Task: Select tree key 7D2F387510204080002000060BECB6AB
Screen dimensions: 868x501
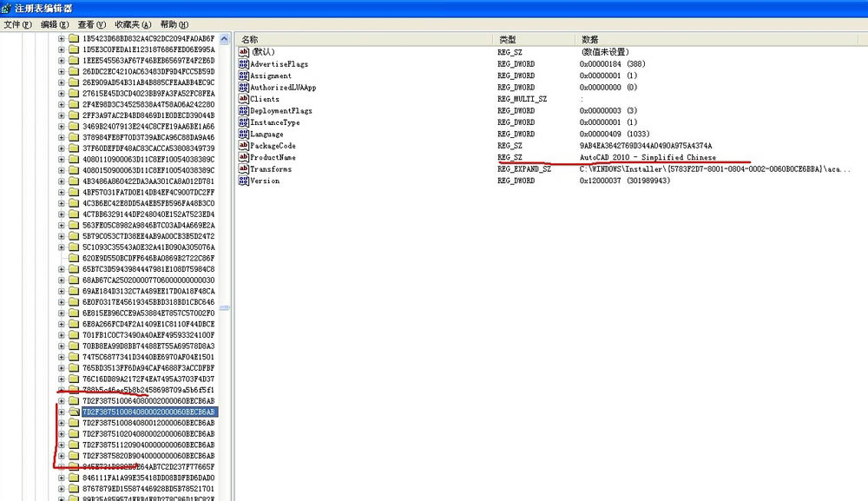Action: (x=148, y=434)
